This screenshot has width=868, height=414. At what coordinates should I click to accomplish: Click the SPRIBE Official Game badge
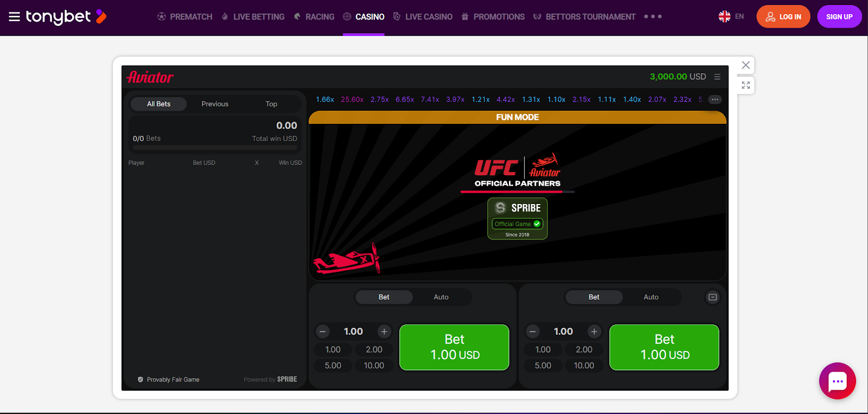click(x=518, y=219)
